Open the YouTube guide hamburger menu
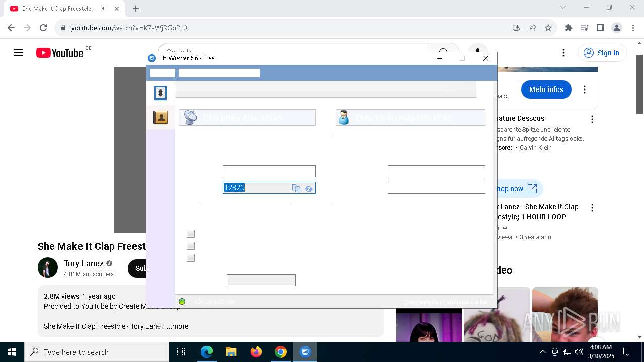 [x=18, y=53]
